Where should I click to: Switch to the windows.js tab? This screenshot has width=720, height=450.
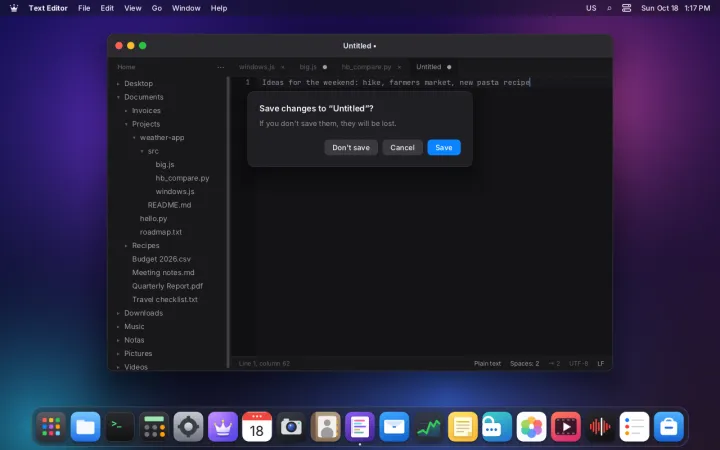[x=257, y=67]
